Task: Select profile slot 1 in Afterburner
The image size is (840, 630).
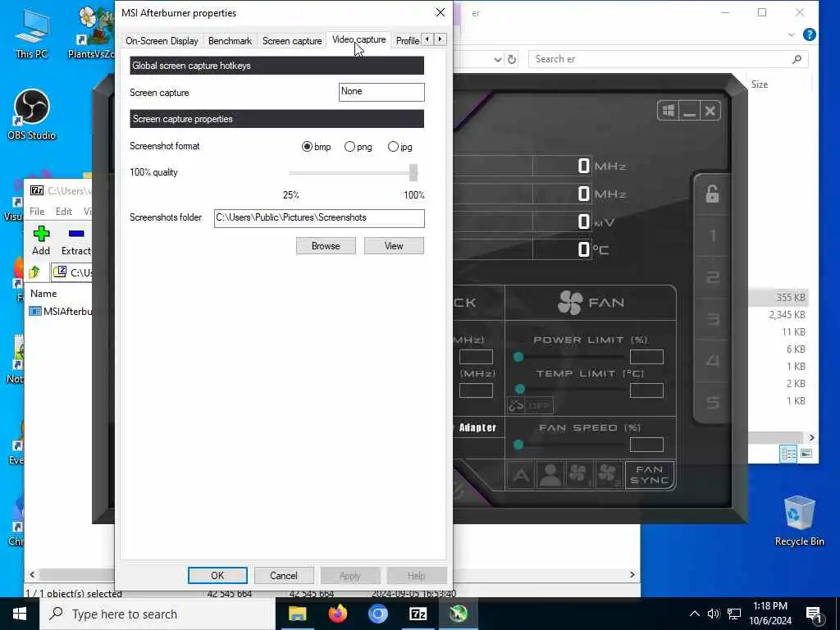Action: pos(713,235)
